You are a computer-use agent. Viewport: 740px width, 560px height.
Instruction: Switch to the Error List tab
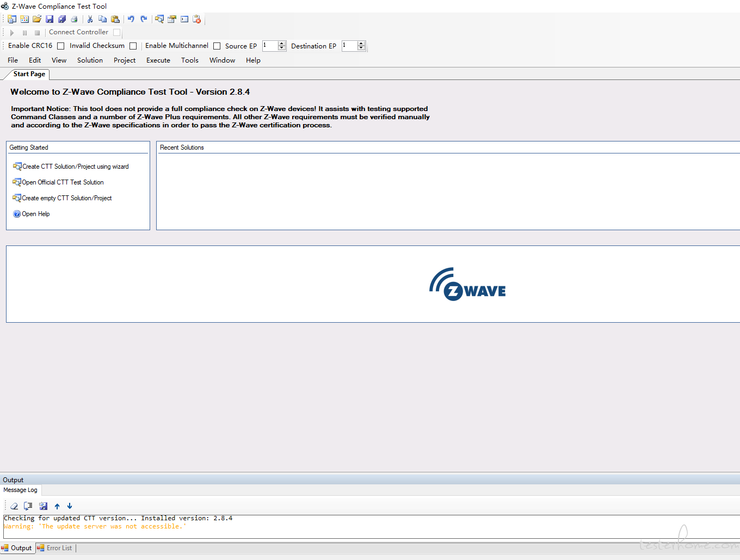tap(55, 548)
